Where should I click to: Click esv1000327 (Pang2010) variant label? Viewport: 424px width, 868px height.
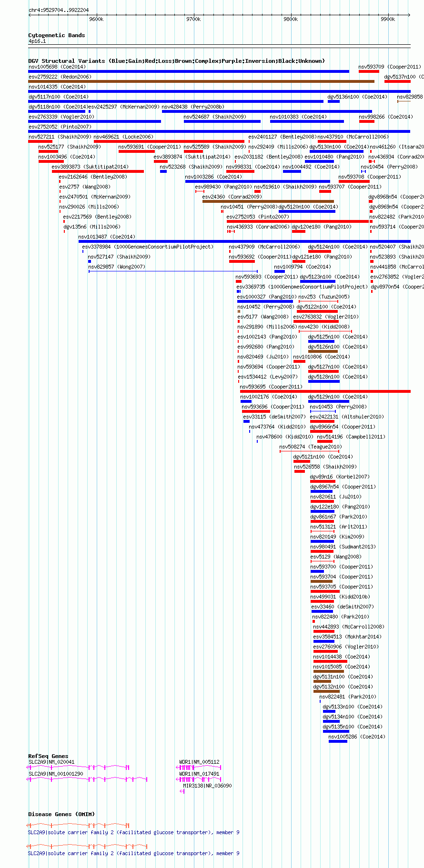tap(267, 297)
